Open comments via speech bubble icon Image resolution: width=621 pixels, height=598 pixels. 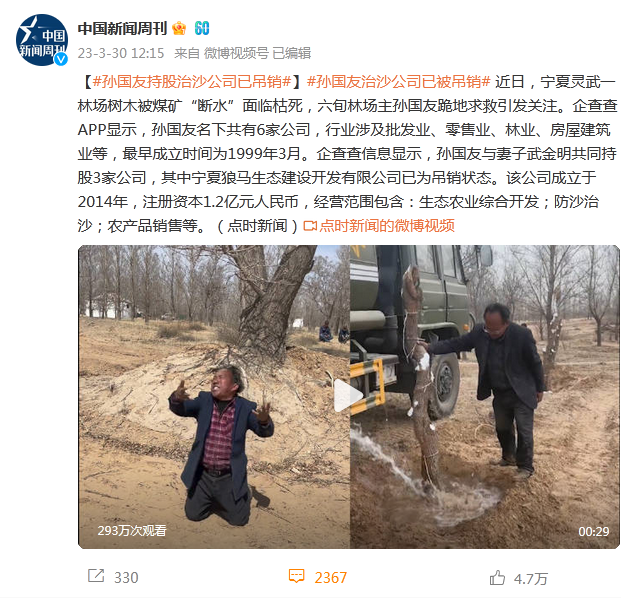[296, 576]
